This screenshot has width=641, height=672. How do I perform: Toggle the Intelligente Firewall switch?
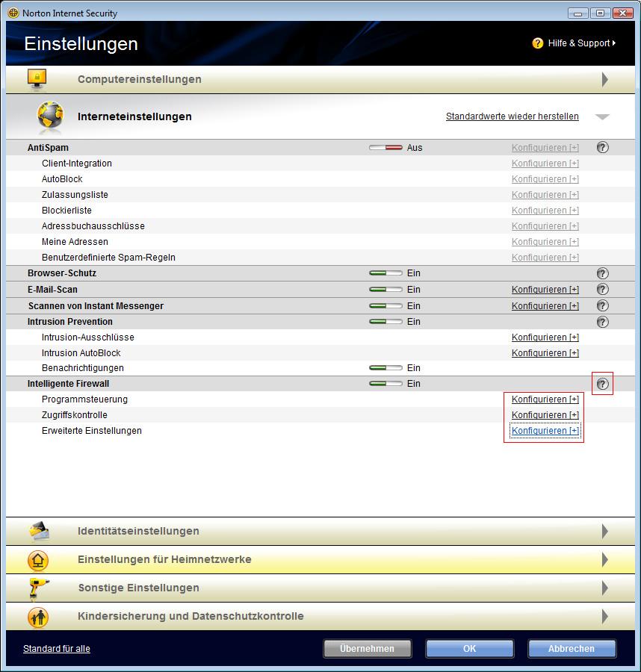[x=385, y=384]
